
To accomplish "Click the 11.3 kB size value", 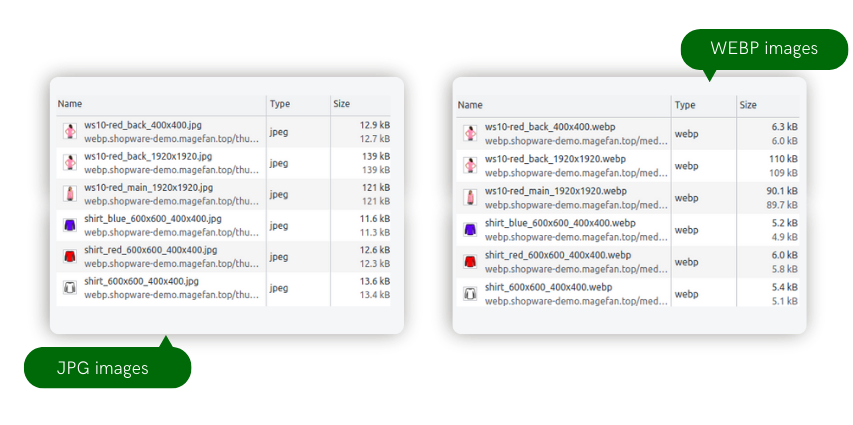I will pyautogui.click(x=375, y=232).
